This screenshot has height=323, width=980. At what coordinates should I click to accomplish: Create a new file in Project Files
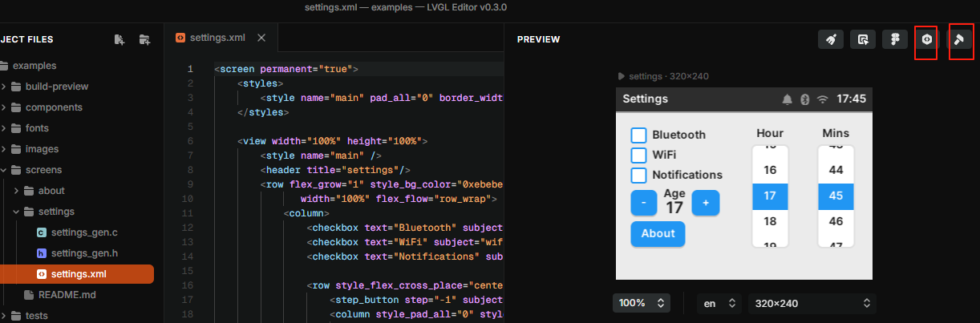[x=119, y=38]
